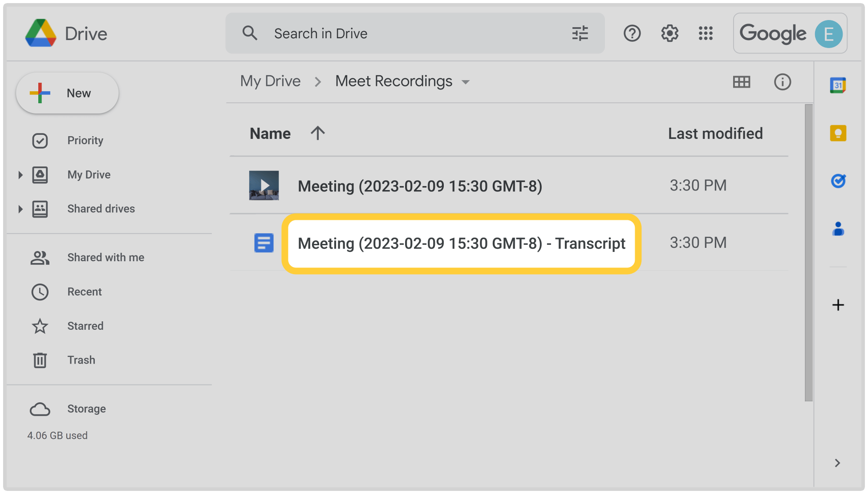Open search filter options in search bar

580,33
